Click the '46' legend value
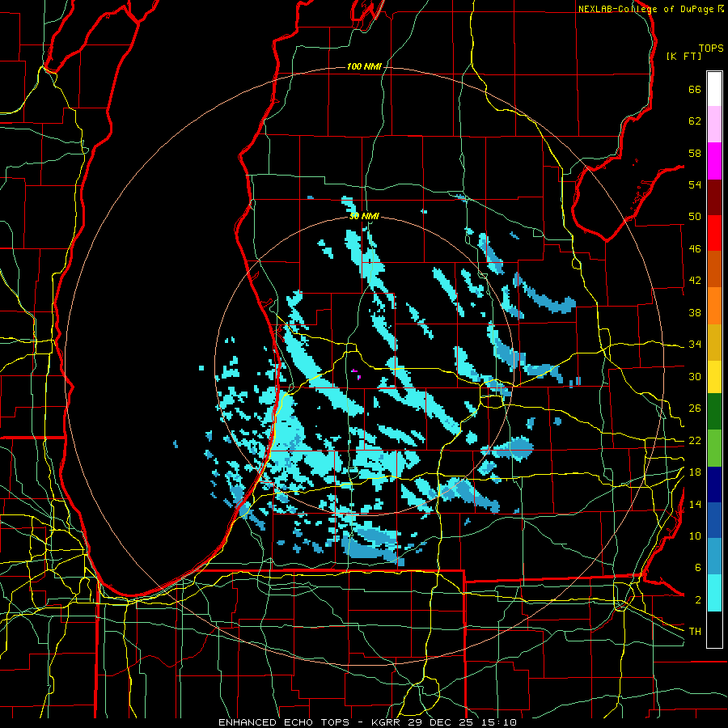The height and width of the screenshot is (728, 728). coord(695,249)
